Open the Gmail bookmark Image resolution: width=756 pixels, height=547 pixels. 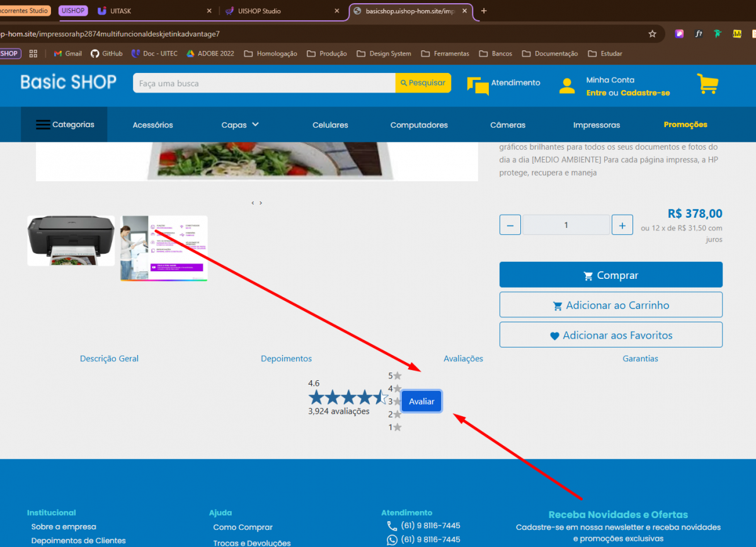click(68, 54)
